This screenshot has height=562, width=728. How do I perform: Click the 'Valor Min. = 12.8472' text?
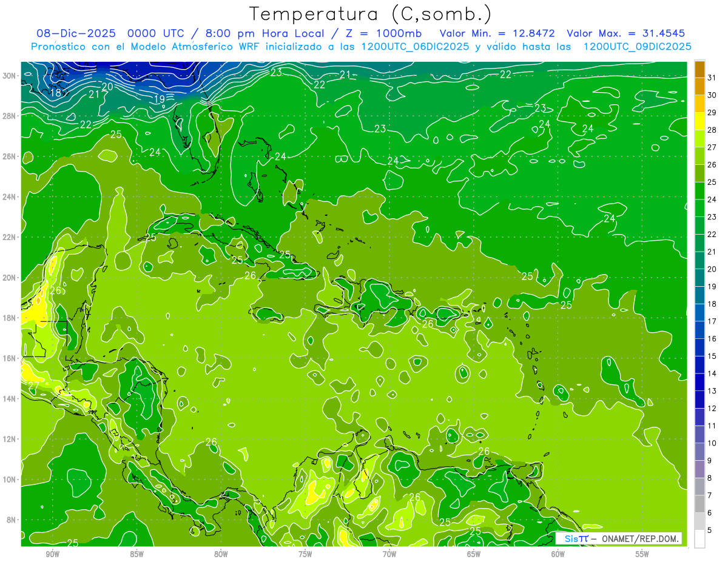point(498,33)
